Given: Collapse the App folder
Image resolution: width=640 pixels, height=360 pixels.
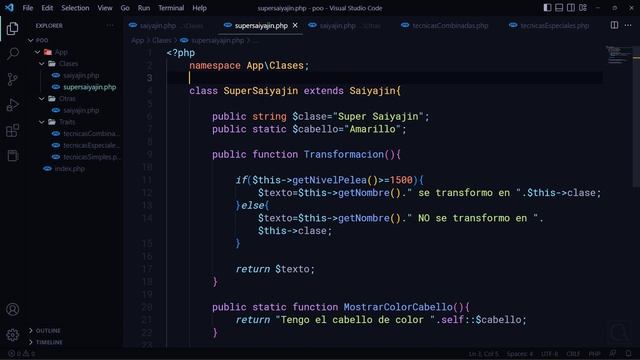Looking at the screenshot, I should (x=37, y=52).
